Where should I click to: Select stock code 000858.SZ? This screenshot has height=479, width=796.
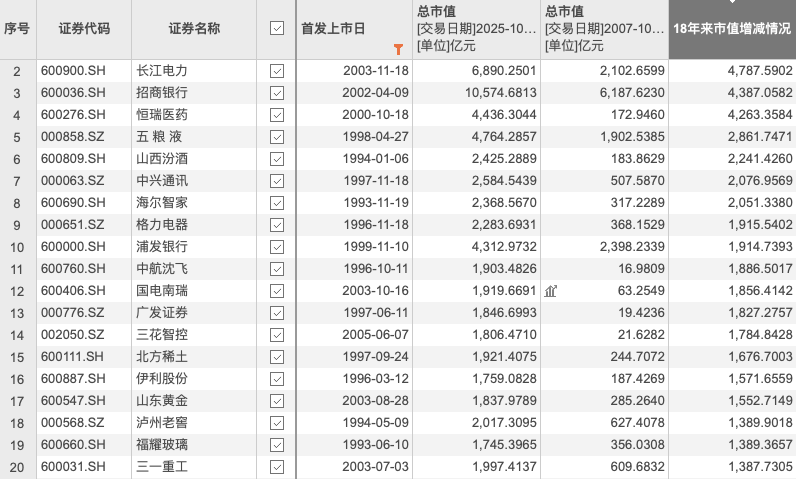73,136
